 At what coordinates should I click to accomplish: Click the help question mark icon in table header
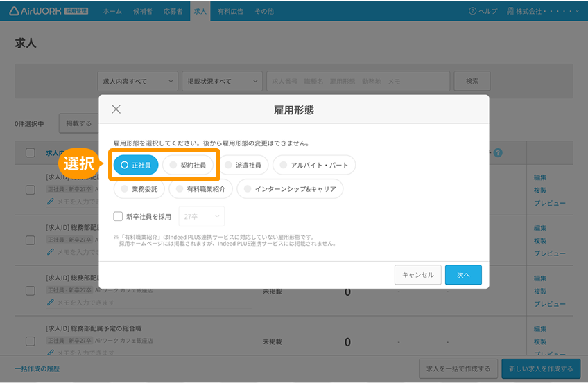pyautogui.click(x=498, y=153)
